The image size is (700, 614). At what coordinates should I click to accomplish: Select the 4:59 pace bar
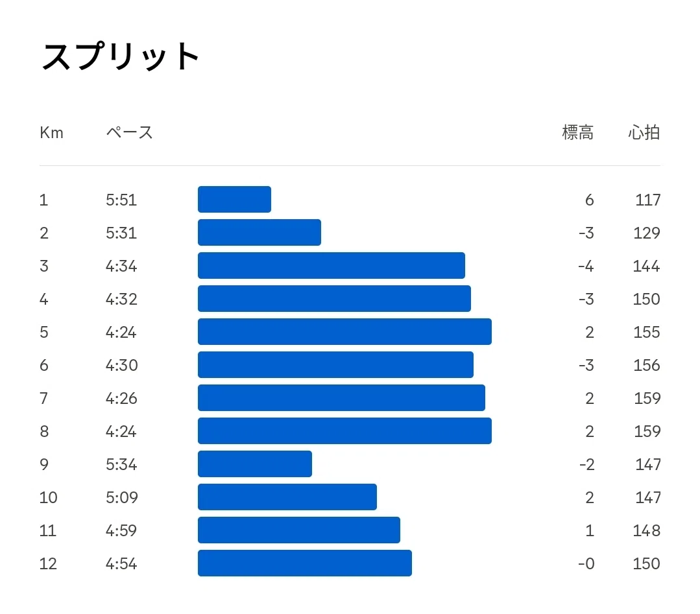tap(299, 530)
